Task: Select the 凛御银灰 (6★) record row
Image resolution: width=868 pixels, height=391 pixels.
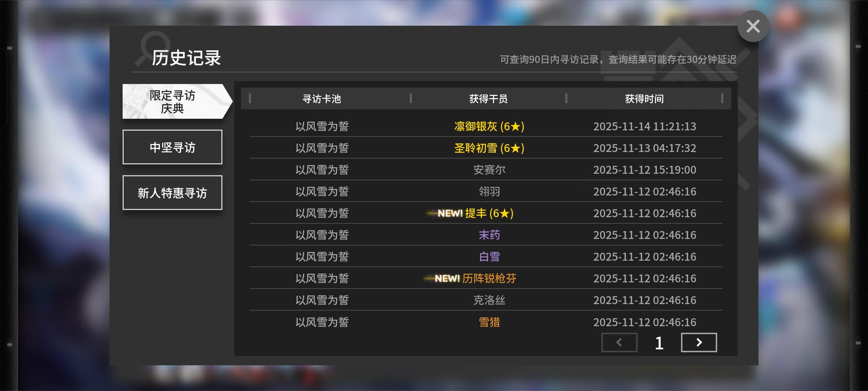Action: 489,126
